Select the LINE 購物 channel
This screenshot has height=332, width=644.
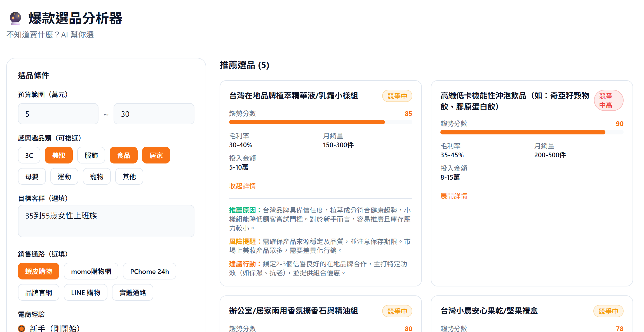click(85, 293)
